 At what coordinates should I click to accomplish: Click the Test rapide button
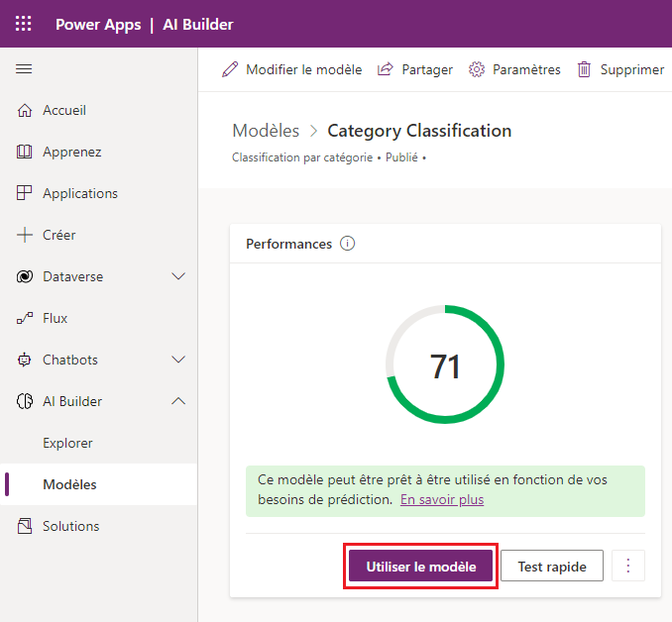point(551,566)
